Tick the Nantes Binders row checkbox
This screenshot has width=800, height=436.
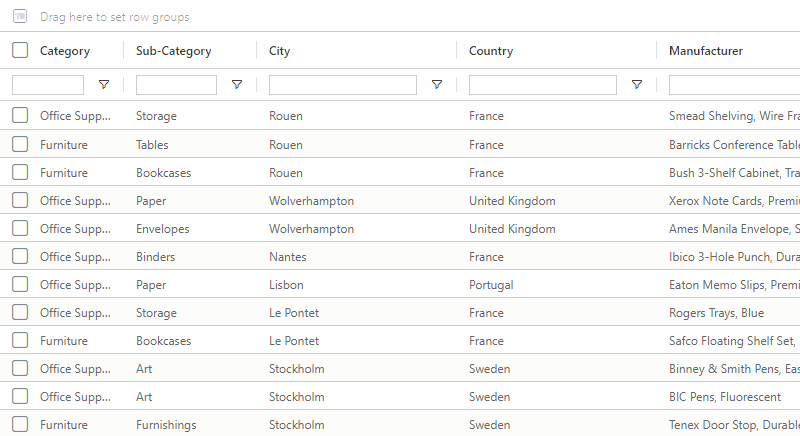[x=20, y=257]
